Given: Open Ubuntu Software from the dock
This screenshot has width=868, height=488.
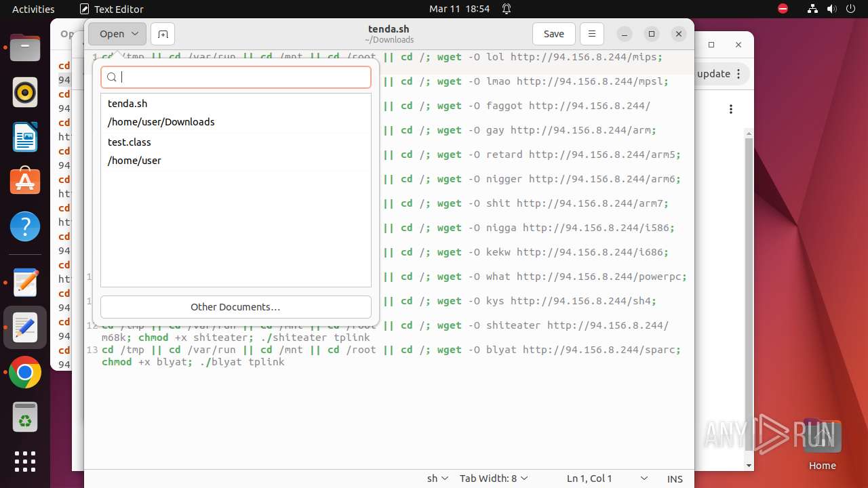Looking at the screenshot, I should click(x=25, y=182).
